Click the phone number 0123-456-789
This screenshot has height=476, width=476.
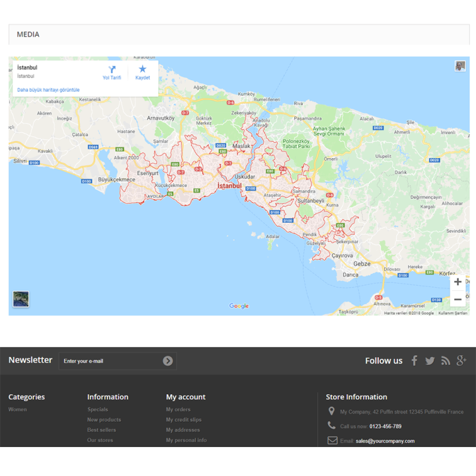tap(385, 426)
